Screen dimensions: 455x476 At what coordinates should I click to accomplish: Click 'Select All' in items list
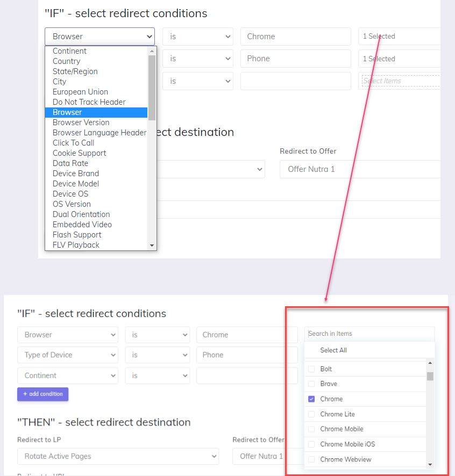point(333,350)
